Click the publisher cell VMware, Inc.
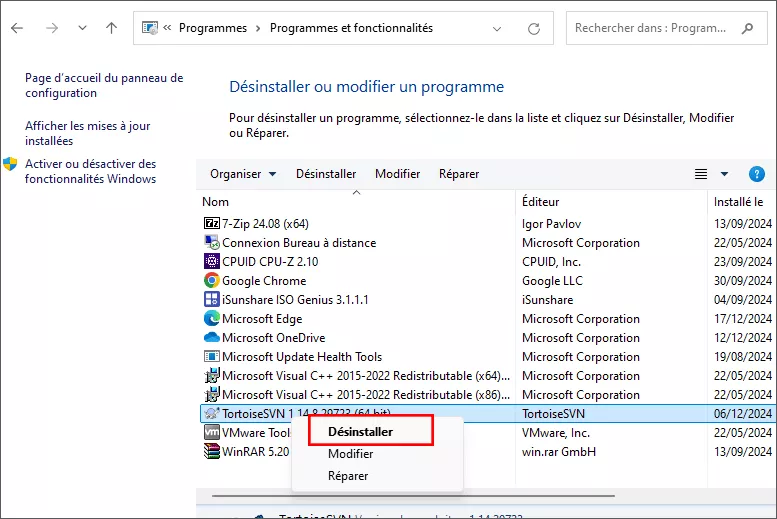Screen dimensions: 777x519 pos(555,433)
